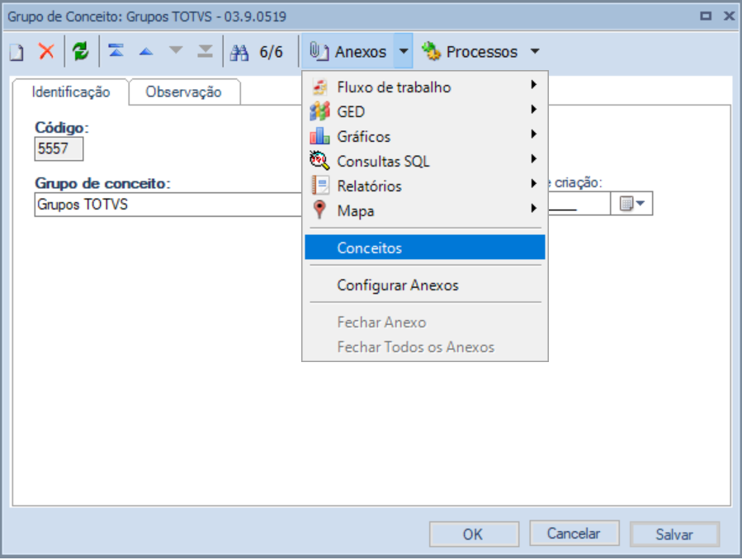The image size is (742, 560).
Task: Open Fluxo de trabalho submenu
Action: pyautogui.click(x=425, y=87)
